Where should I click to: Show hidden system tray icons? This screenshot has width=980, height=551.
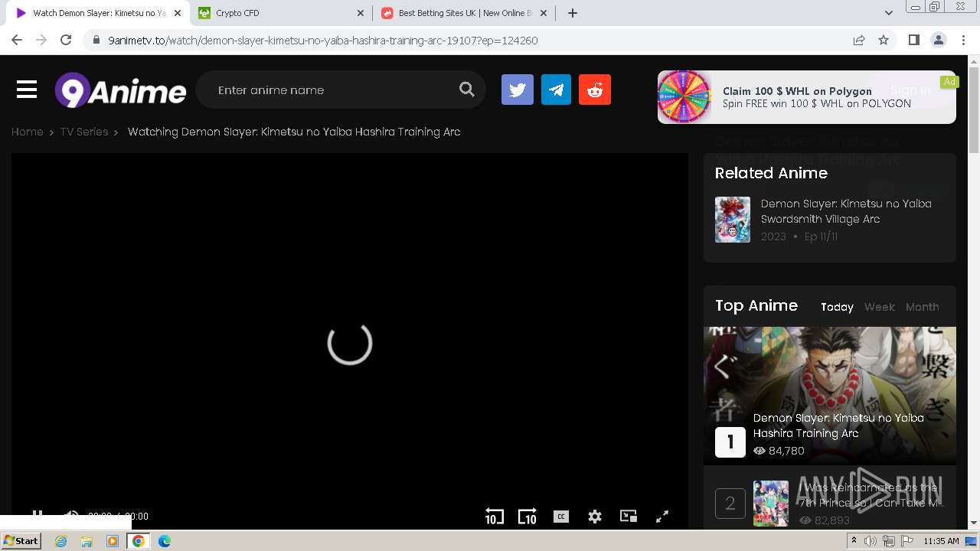pyautogui.click(x=854, y=541)
